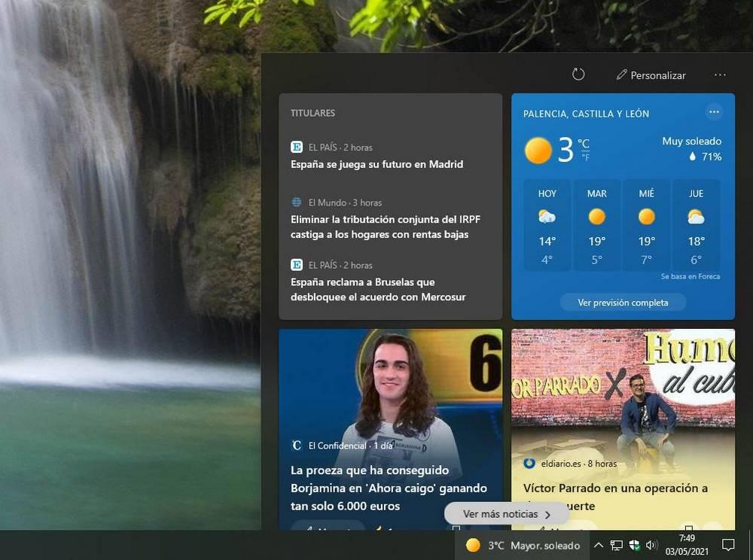Click 'Show desktop' strip at taskbar edge
Screen dimensions: 753x560
(x=751, y=545)
